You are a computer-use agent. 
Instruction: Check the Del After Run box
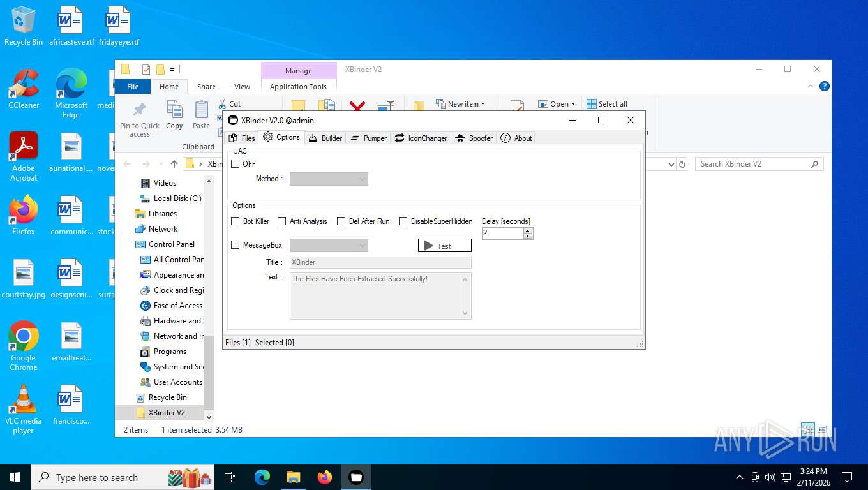(x=341, y=221)
